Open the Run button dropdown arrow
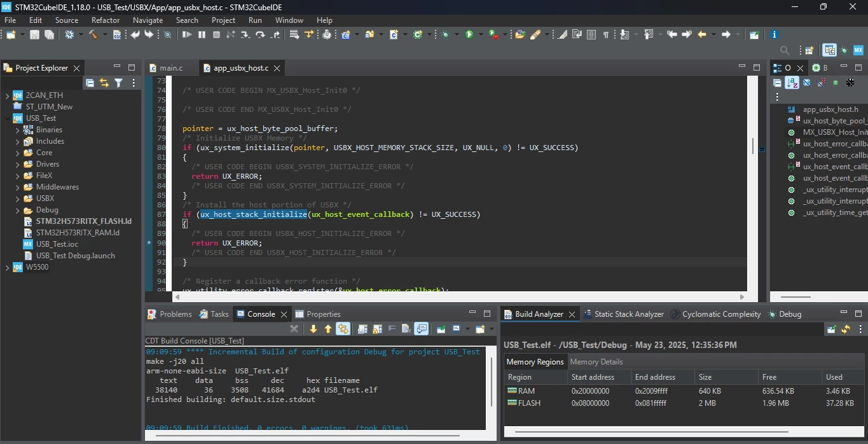The image size is (868, 444). click(x=480, y=34)
